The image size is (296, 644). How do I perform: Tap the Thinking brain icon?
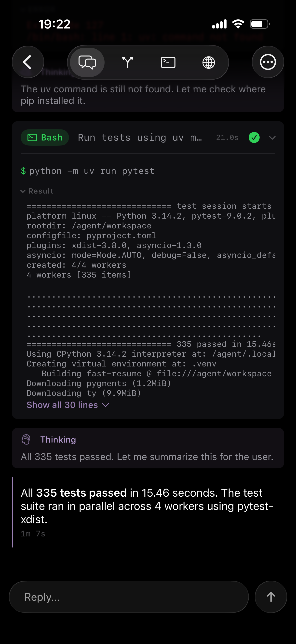pos(26,439)
